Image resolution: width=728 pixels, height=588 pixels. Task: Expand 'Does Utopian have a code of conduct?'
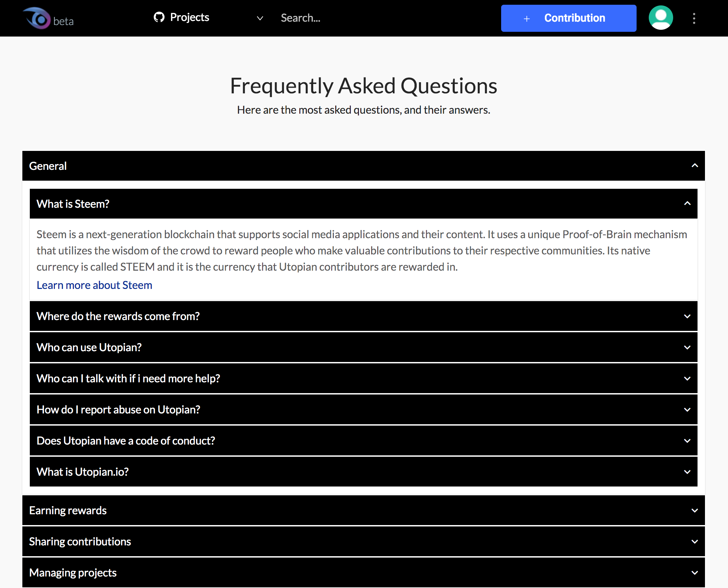click(363, 440)
